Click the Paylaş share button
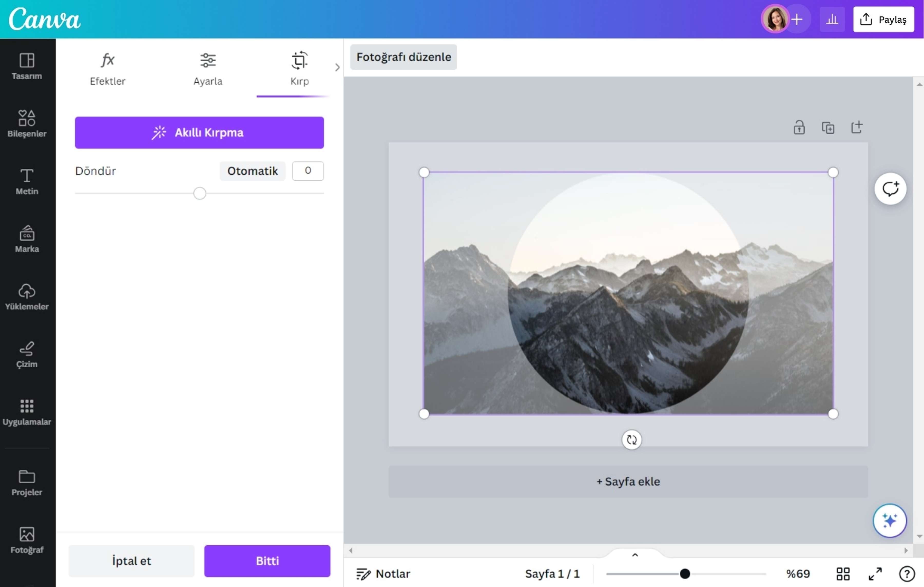This screenshot has width=924, height=587. click(x=883, y=19)
